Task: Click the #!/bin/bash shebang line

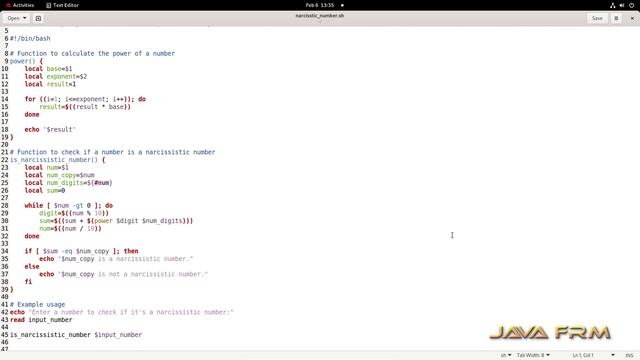Action: [30, 38]
